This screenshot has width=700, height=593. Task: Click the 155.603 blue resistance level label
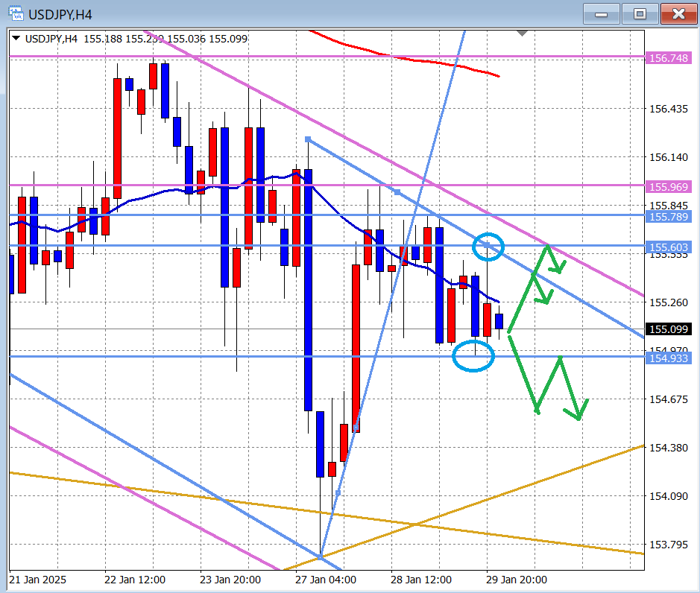tap(668, 247)
